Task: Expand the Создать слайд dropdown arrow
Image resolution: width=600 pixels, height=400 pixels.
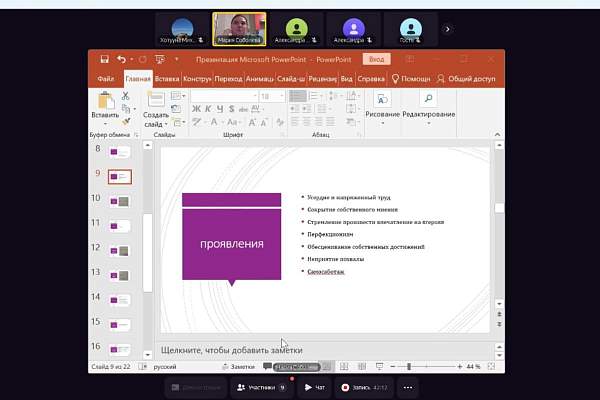Action: [x=166, y=124]
